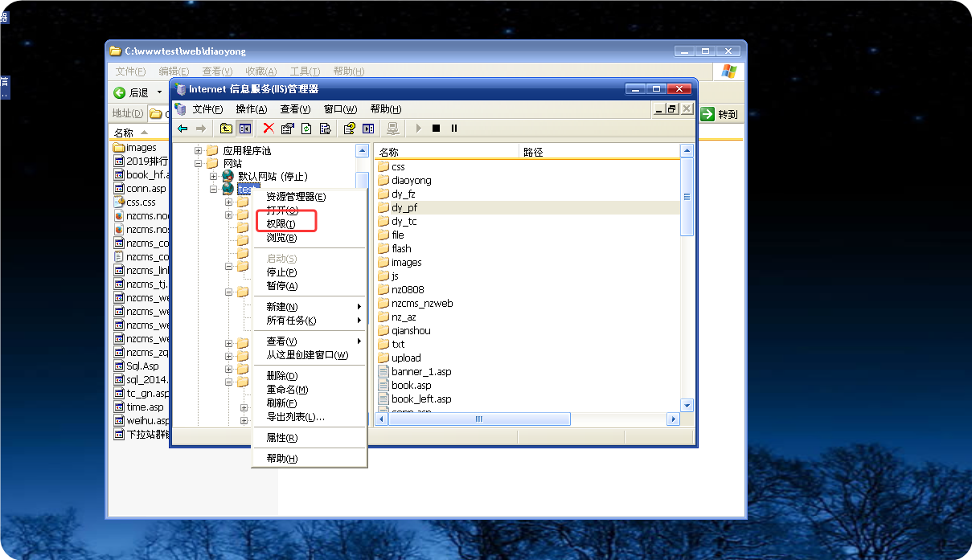Screen dimensions: 972x560
Task: Choose 删除(D) in the context menu
Action: click(310, 375)
